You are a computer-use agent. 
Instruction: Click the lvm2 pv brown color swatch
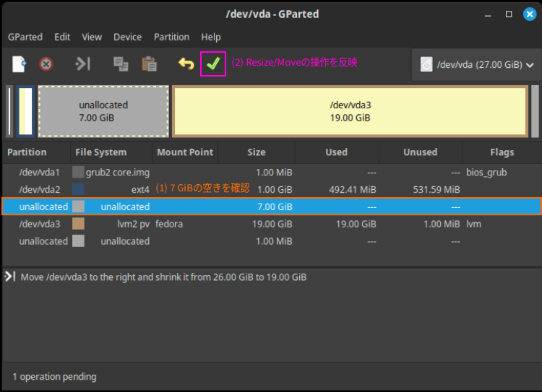79,224
